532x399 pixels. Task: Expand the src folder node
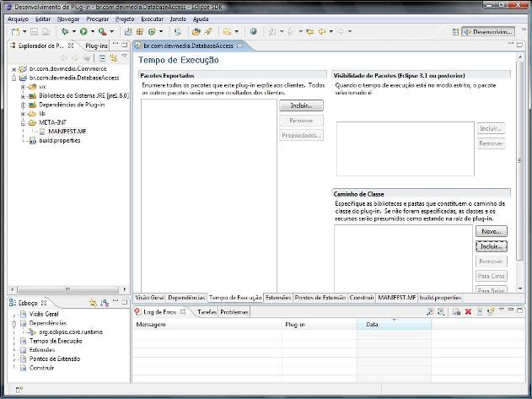coord(23,87)
